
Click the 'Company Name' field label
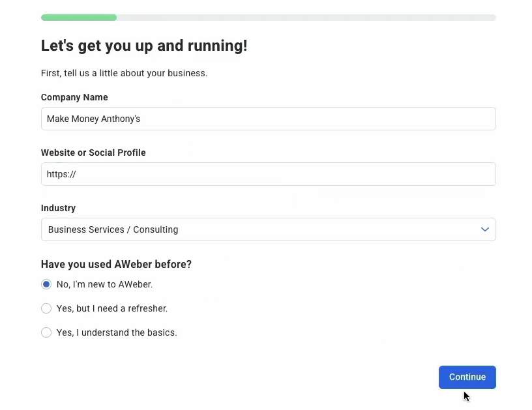[74, 97]
